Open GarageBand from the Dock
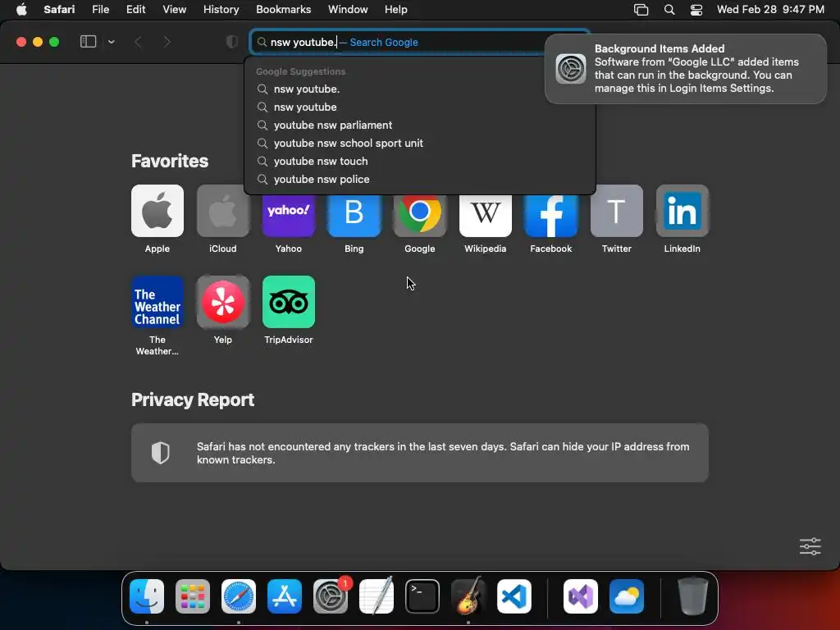 coord(468,596)
